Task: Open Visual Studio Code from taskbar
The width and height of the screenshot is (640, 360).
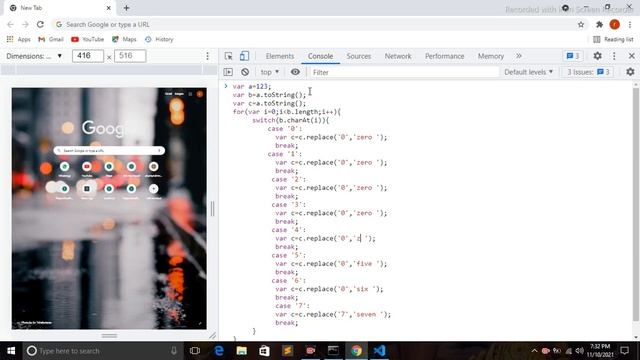Action: [x=379, y=351]
